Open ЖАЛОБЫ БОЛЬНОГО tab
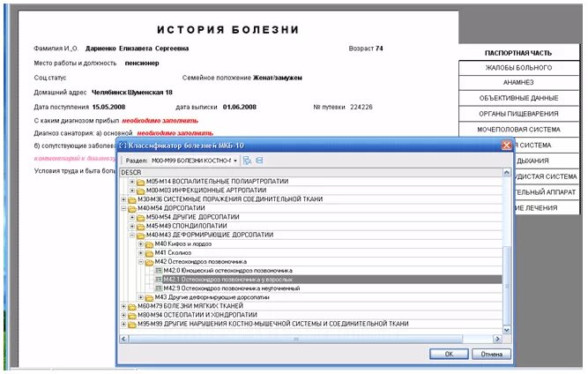 518,68
